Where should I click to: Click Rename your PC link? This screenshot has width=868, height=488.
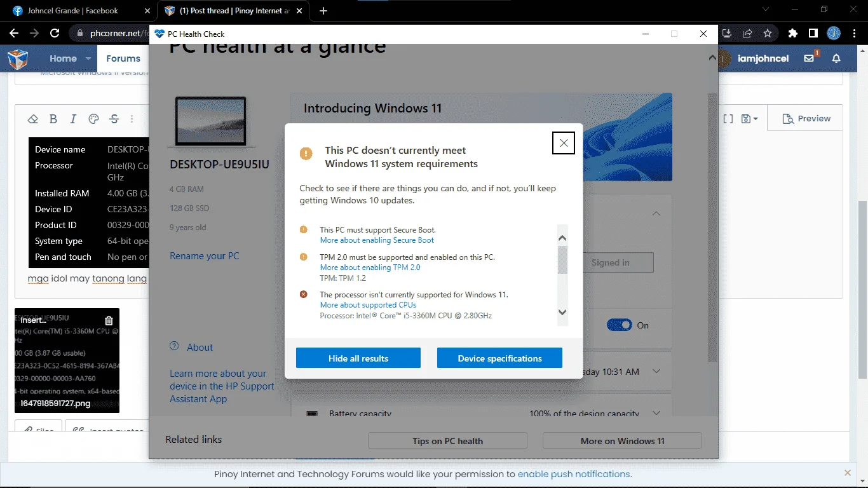(205, 255)
